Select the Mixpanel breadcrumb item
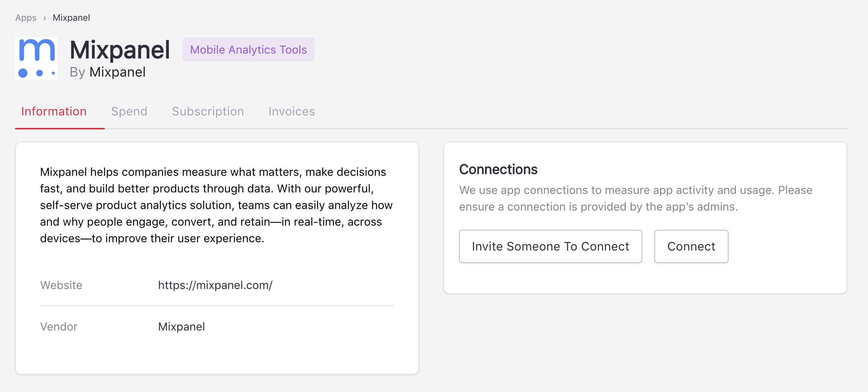Image resolution: width=868 pixels, height=392 pixels. click(x=71, y=18)
